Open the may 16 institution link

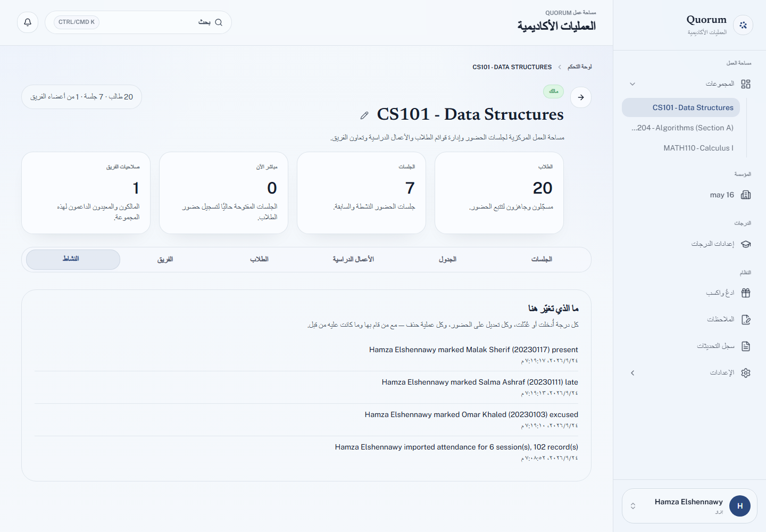(x=690, y=195)
